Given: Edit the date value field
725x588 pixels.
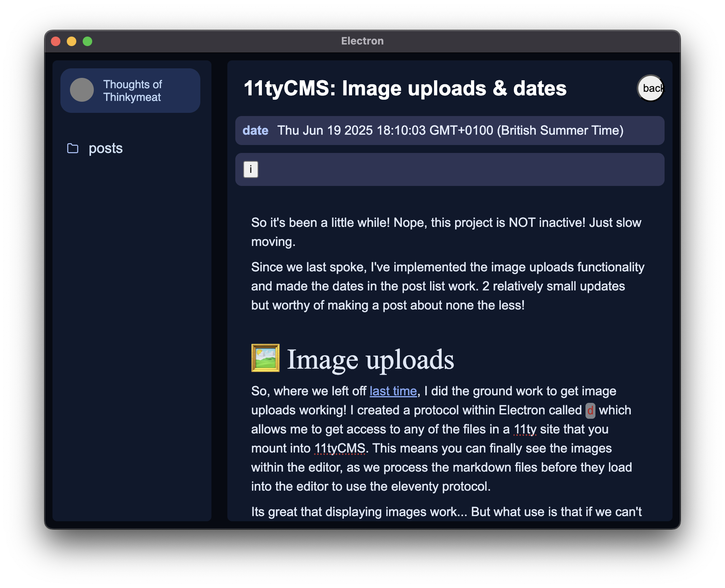Looking at the screenshot, I should [x=450, y=130].
